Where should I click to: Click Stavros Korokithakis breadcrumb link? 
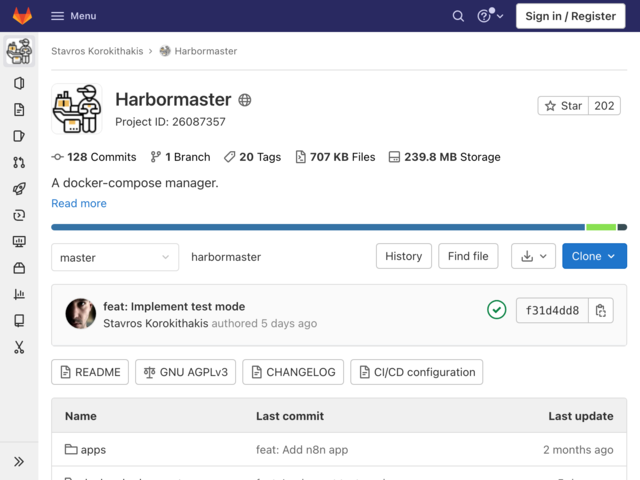click(97, 51)
